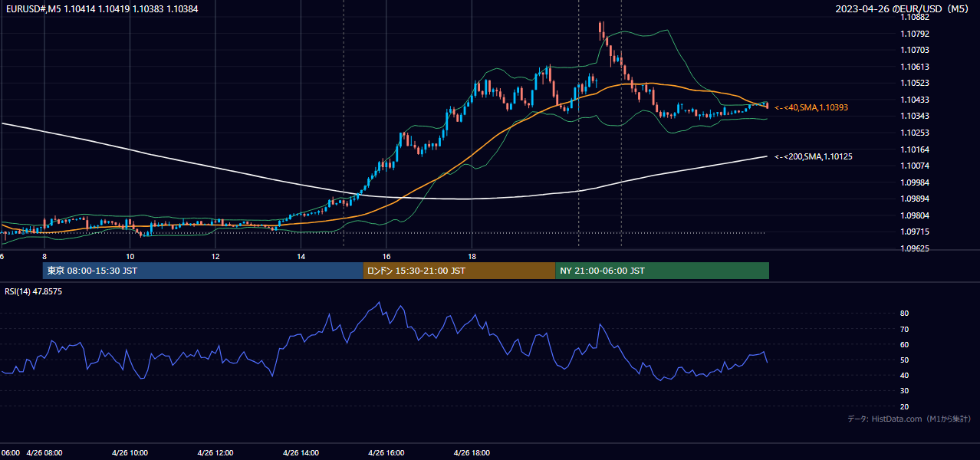Click the 200,SMA,1.10125 label
This screenshot has height=460, width=980.
(814, 156)
